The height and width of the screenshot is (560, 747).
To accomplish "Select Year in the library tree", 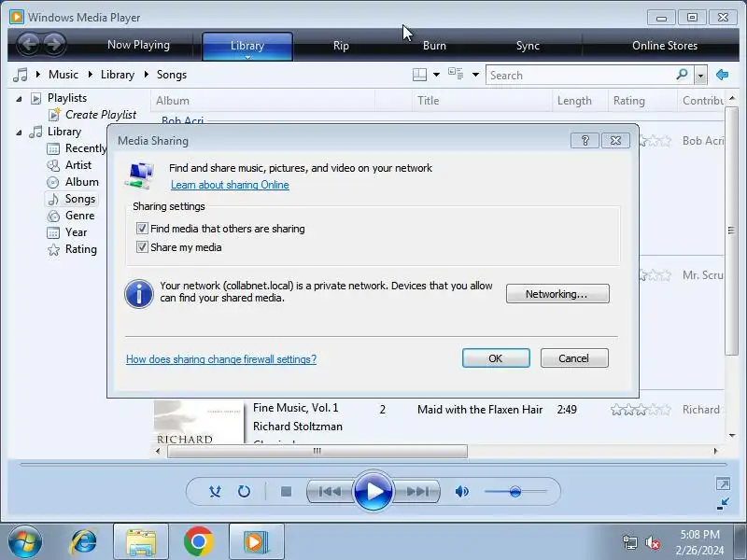I will 77,232.
